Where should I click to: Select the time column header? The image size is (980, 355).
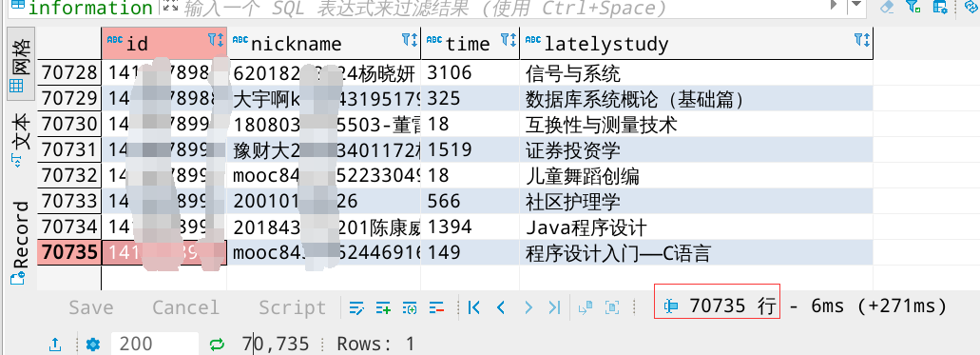point(470,43)
